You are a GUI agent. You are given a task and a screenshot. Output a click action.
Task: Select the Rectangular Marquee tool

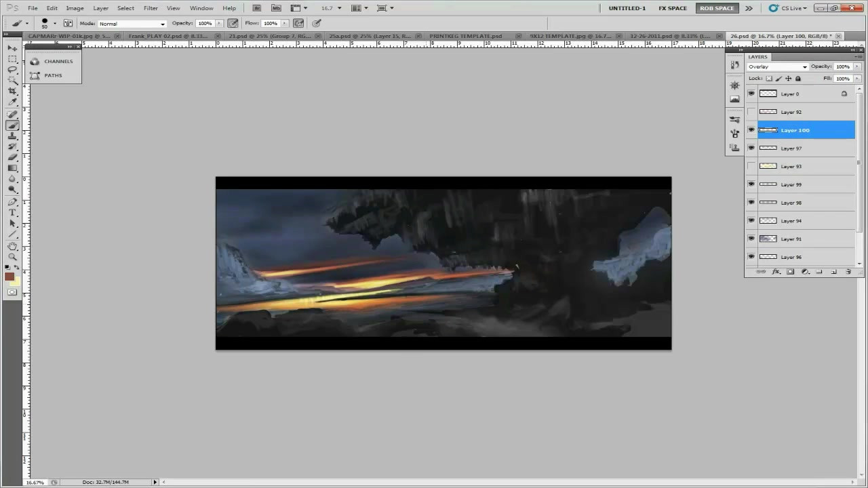[x=12, y=59]
